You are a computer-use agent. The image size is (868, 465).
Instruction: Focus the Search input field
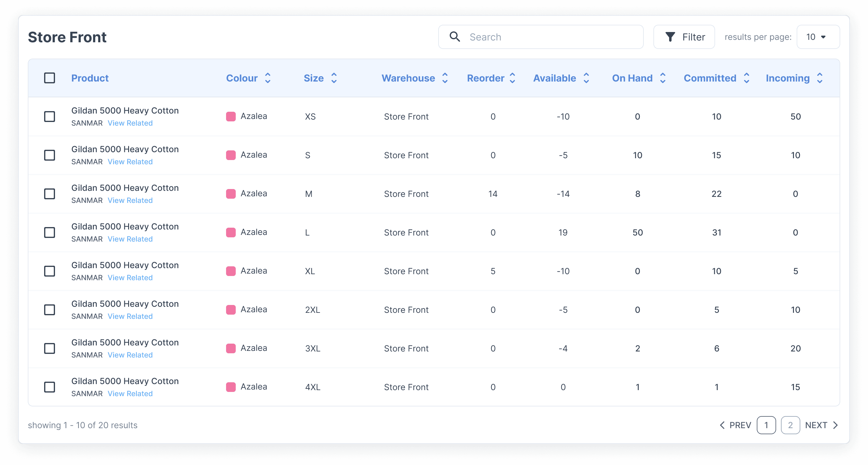pos(552,37)
